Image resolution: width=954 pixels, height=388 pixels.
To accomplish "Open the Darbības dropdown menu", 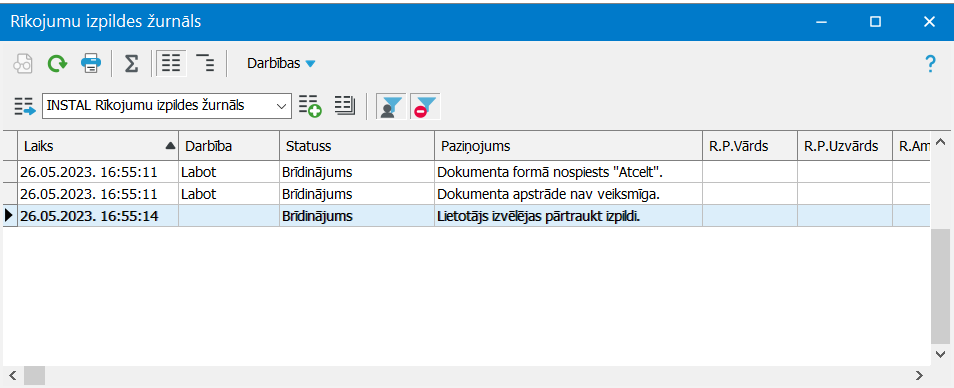I will [x=281, y=63].
